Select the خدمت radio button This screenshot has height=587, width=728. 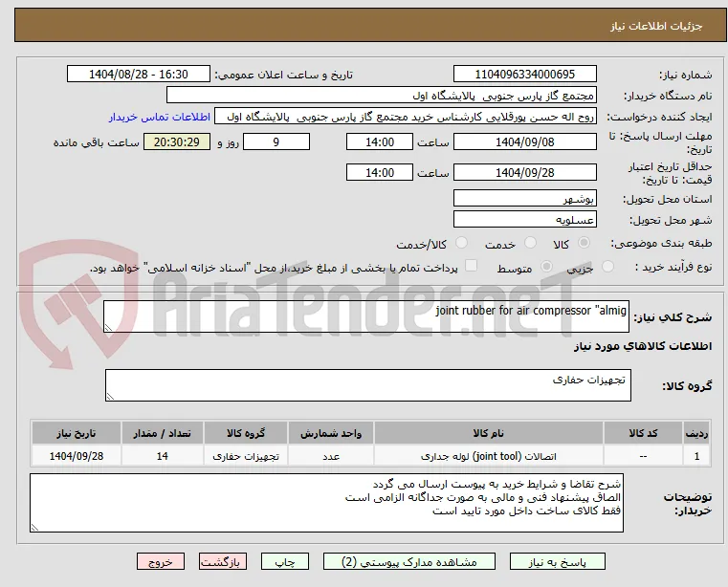530,243
